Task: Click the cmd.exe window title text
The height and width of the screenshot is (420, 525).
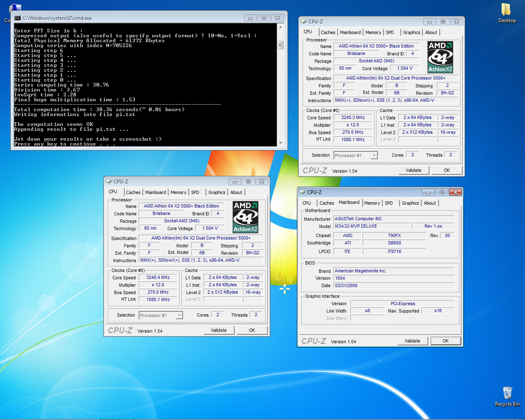Action: (57, 18)
